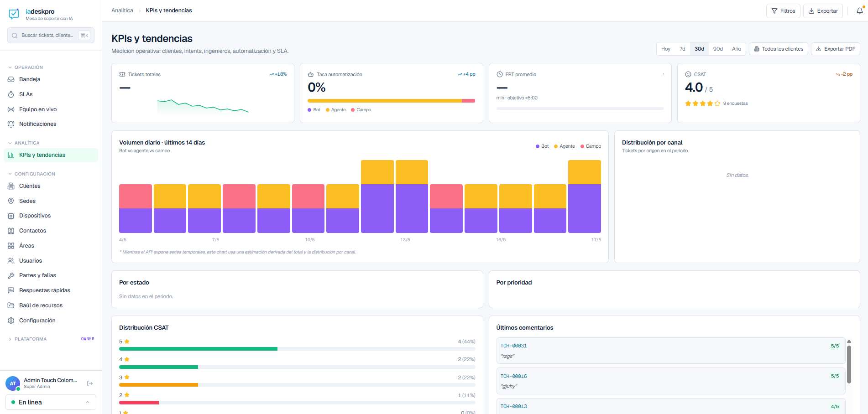Click the FRT promedio objective bar
Screen dimensions: 868x414
point(580,109)
